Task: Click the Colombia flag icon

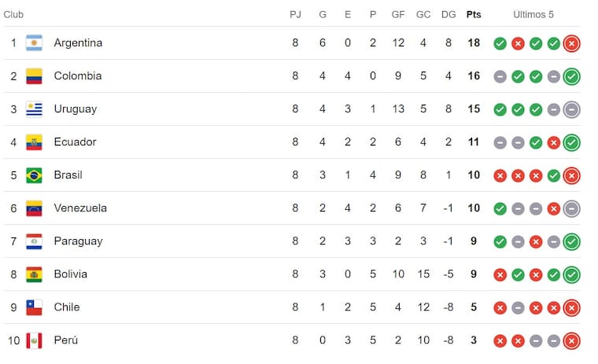Action: (x=34, y=76)
